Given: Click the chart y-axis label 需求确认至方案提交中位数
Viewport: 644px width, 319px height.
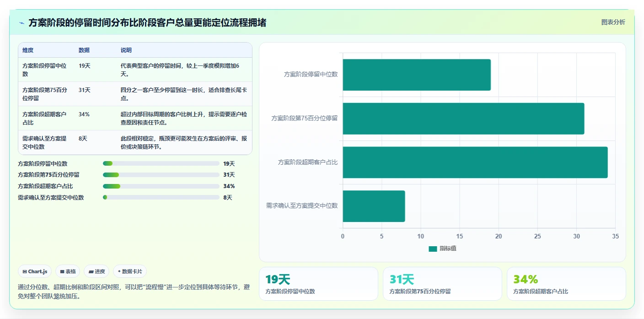Looking at the screenshot, I should pyautogui.click(x=302, y=206).
